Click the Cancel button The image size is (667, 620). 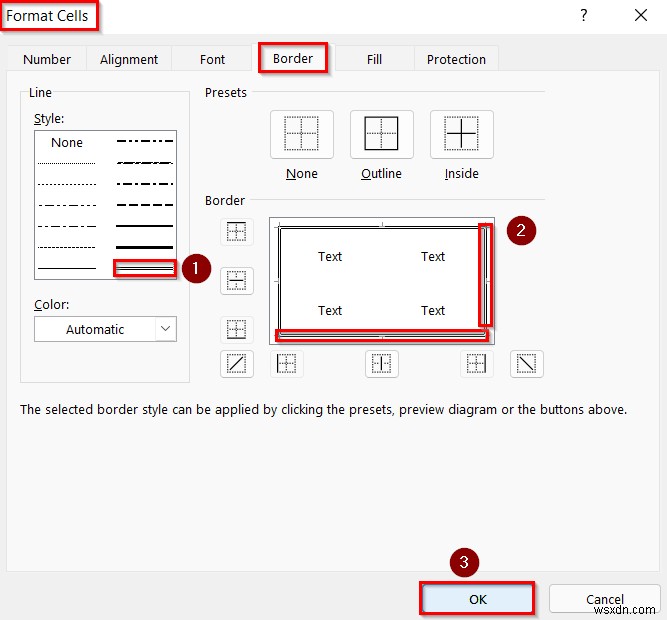tap(604, 599)
